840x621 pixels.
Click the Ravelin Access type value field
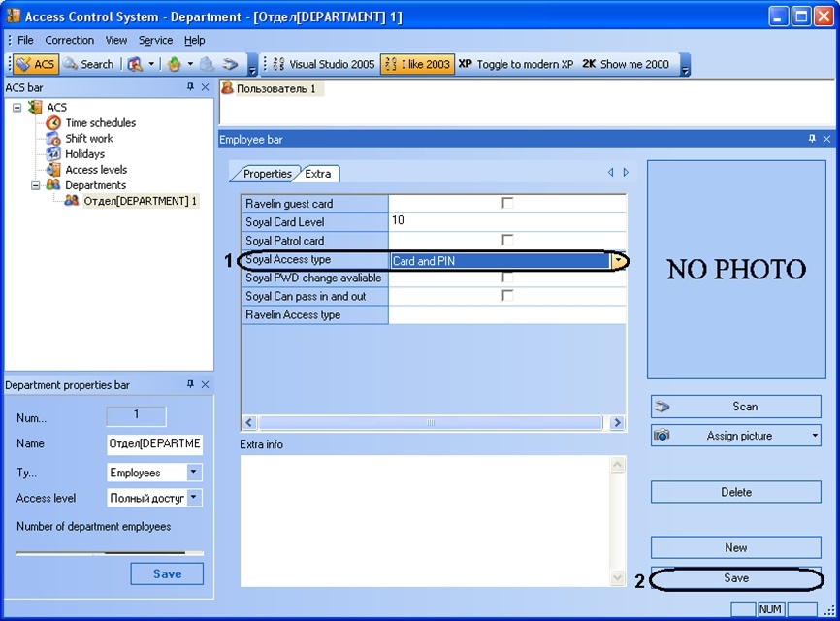pyautogui.click(x=506, y=314)
